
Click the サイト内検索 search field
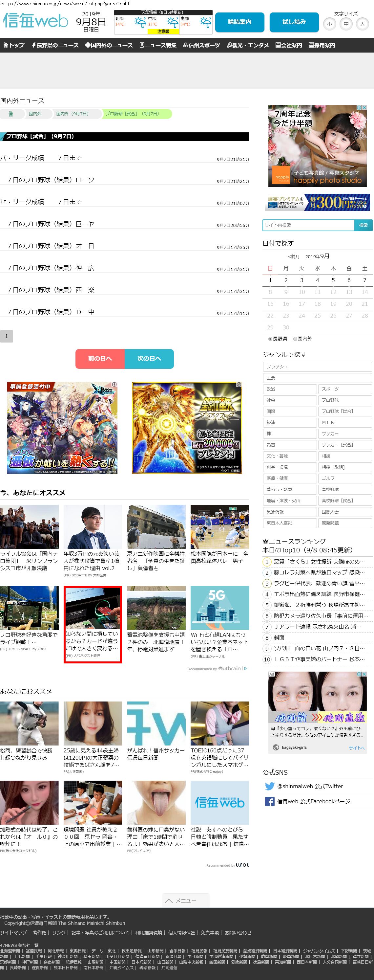pyautogui.click(x=308, y=225)
